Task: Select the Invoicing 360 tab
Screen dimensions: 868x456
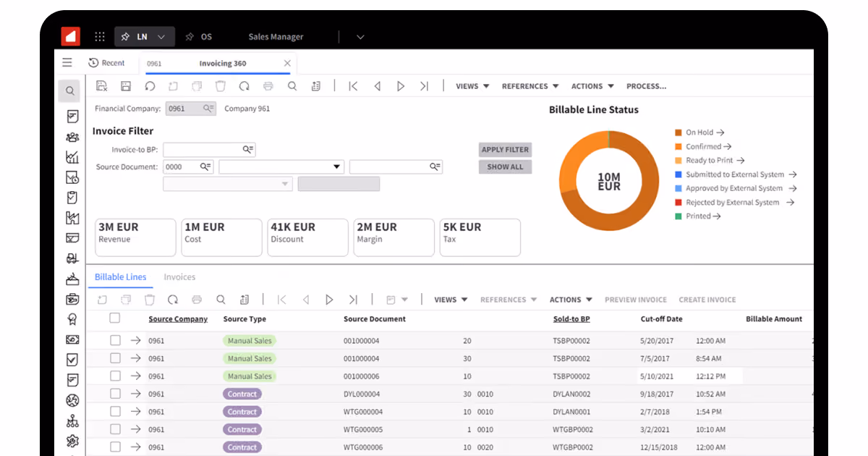Action: (218, 64)
